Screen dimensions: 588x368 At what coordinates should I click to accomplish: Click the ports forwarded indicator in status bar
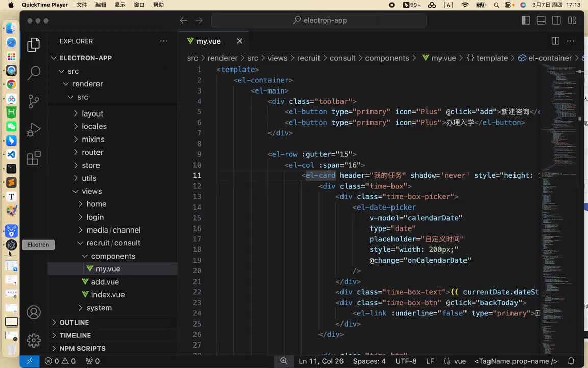(x=92, y=361)
